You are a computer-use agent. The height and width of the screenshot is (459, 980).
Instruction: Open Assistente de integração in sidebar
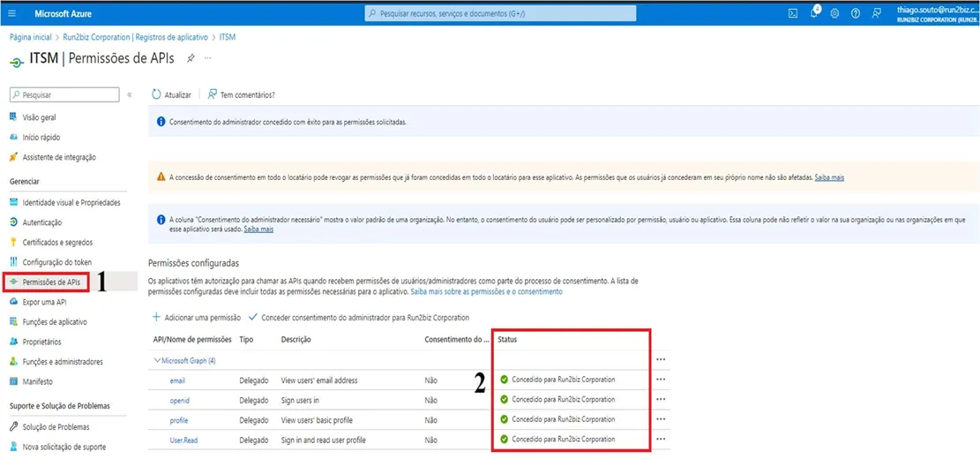point(59,157)
